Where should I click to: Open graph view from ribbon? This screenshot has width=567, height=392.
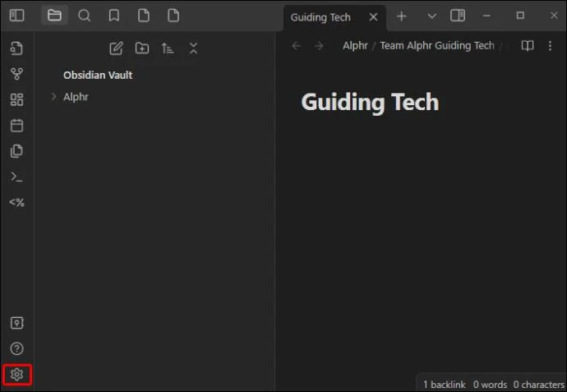coord(16,74)
